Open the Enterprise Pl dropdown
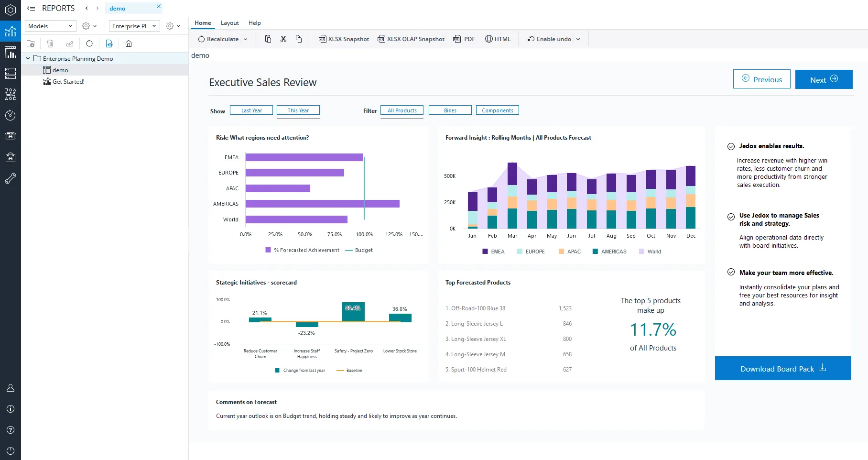This screenshot has height=460, width=868. (134, 26)
